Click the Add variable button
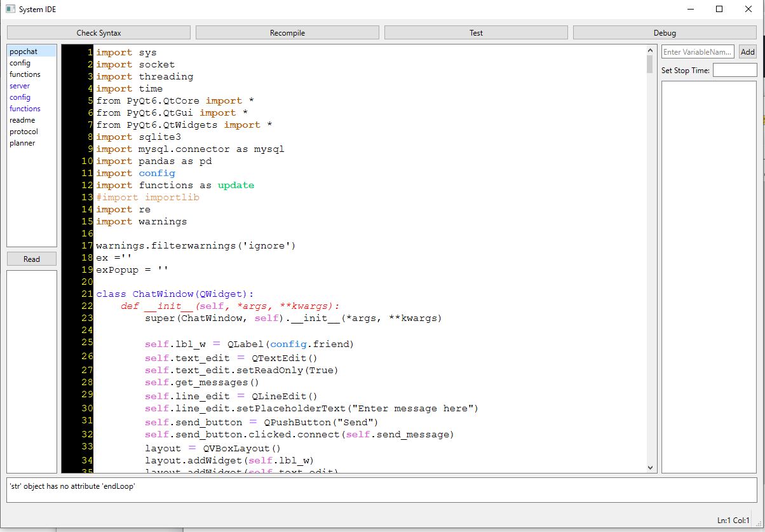The image size is (765, 532). (x=748, y=52)
